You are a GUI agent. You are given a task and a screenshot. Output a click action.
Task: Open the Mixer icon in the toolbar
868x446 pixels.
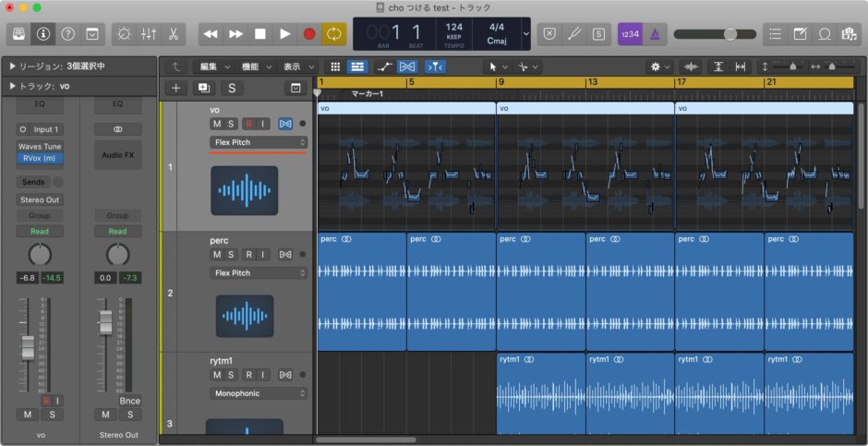pos(148,34)
